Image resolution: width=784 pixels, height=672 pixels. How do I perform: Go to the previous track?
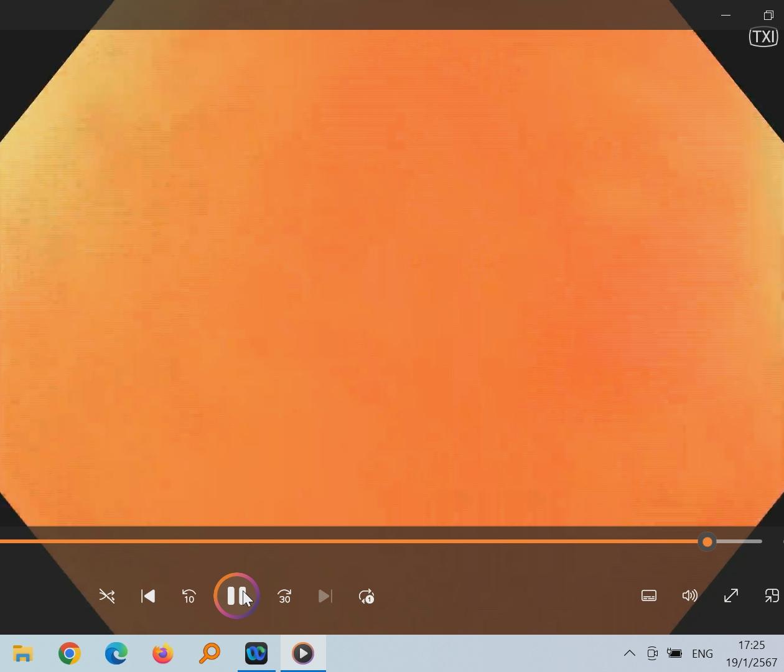click(x=148, y=597)
